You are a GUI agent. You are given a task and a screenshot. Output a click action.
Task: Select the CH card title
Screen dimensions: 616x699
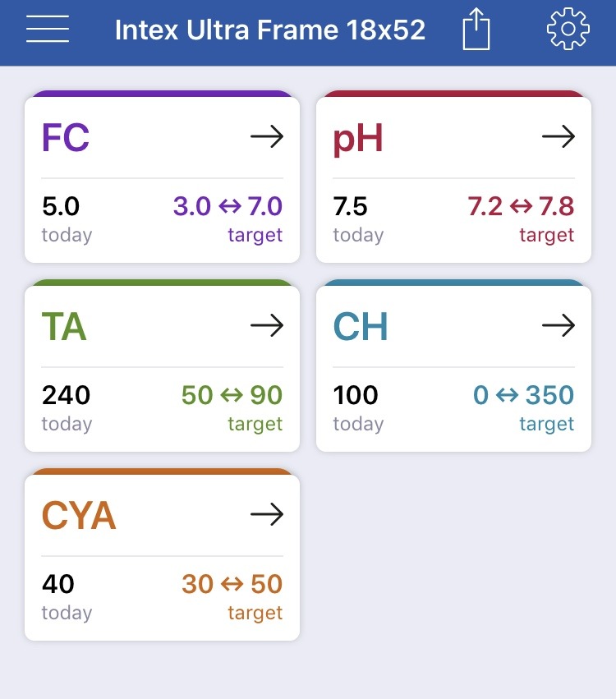(x=361, y=326)
